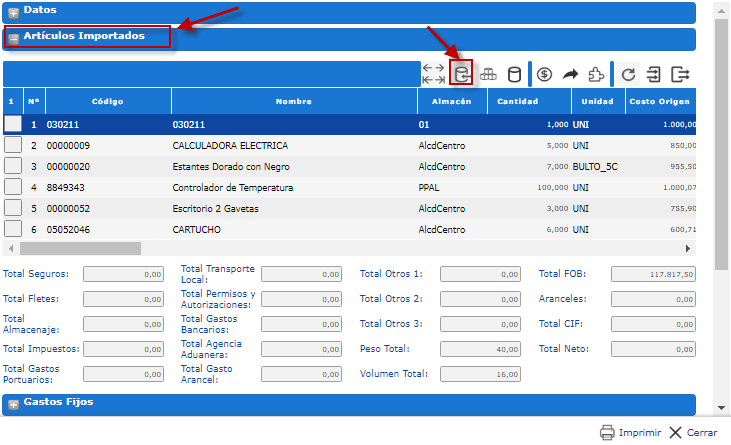
Task: Expand the Gastos Fijos section
Action: click(14, 404)
